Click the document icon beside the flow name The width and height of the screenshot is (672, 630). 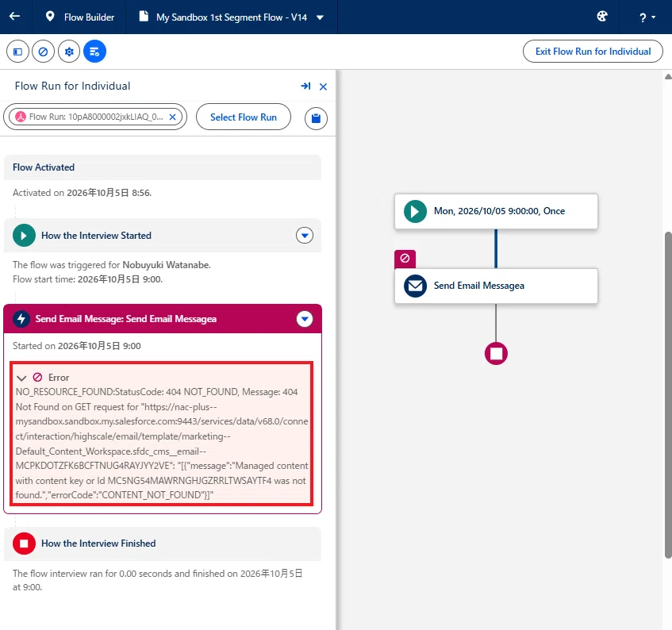pos(144,17)
